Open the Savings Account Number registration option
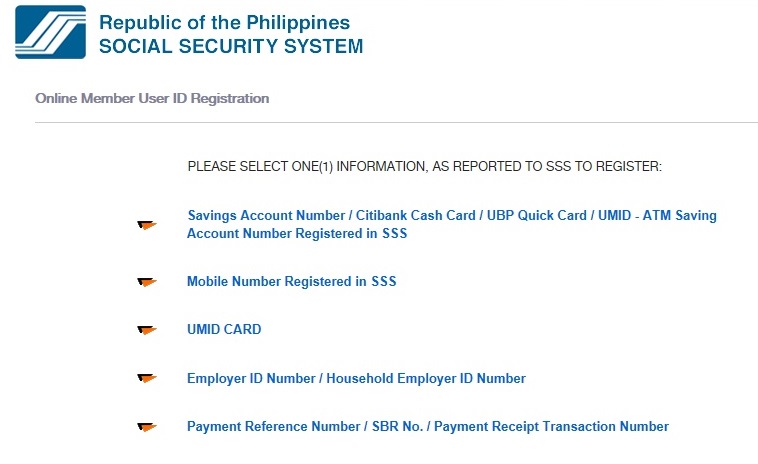Viewport: 758px width, 464px height. click(452, 224)
